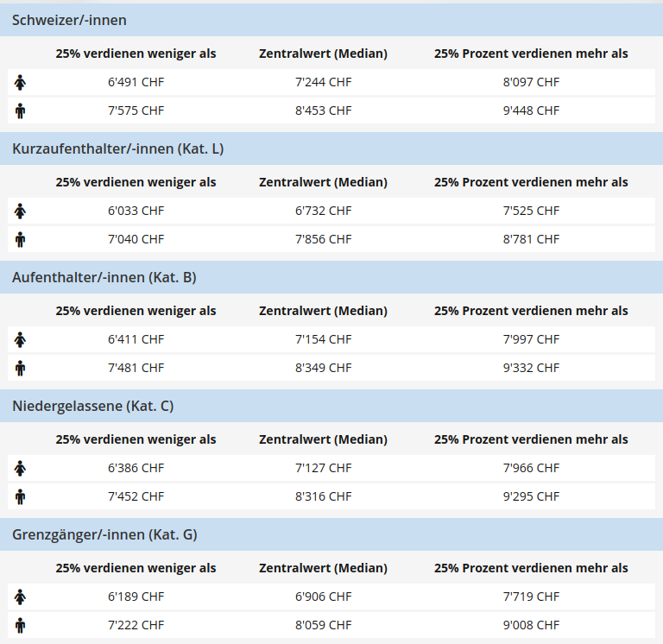Click the Grenzgänger/-innen (Kat. G) heading

(104, 534)
